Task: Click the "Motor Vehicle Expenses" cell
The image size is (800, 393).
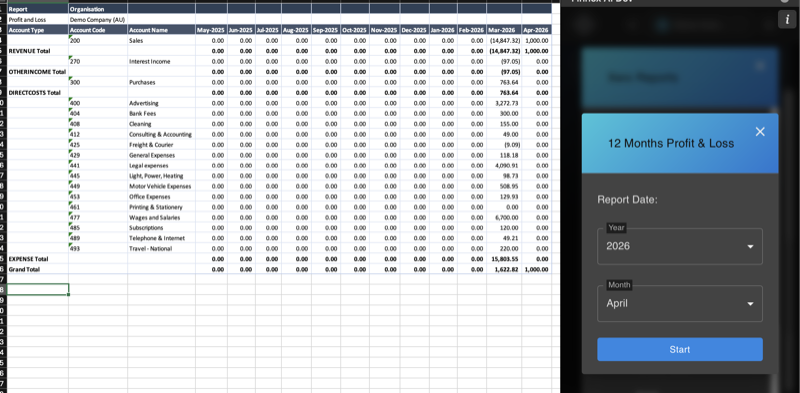Action: (x=161, y=186)
